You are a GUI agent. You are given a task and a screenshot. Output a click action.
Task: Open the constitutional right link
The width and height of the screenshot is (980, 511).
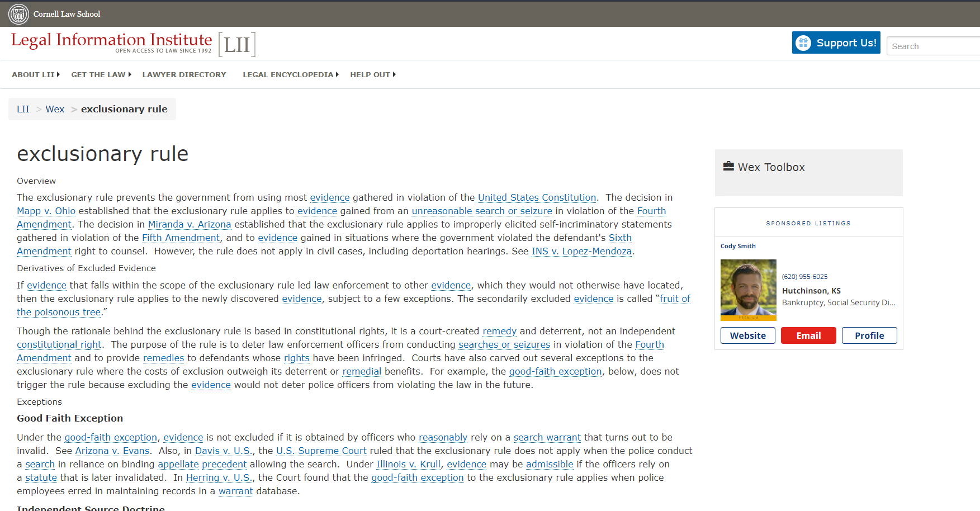(x=59, y=344)
